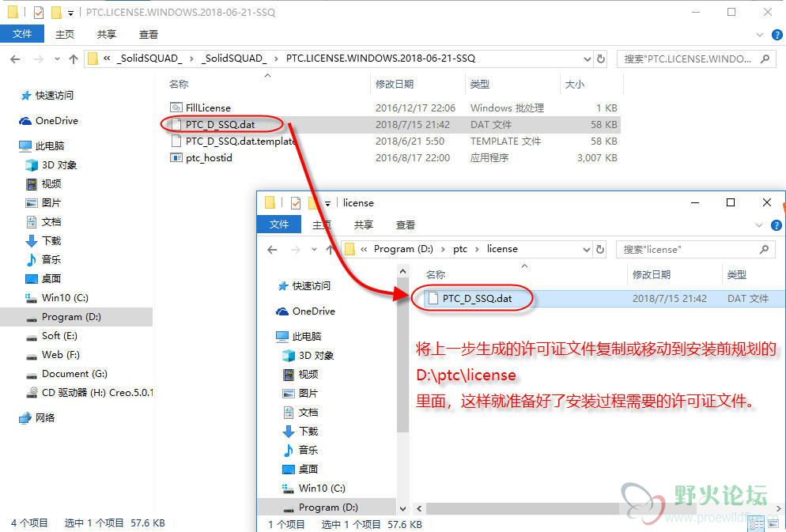Sort by 名称 column in license window
This screenshot has height=532, width=786.
click(436, 274)
